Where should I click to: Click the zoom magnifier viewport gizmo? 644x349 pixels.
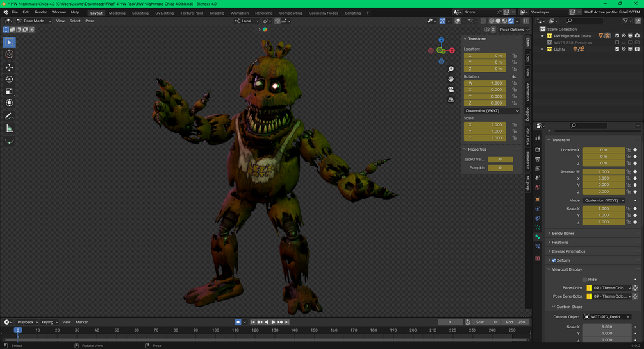[451, 69]
